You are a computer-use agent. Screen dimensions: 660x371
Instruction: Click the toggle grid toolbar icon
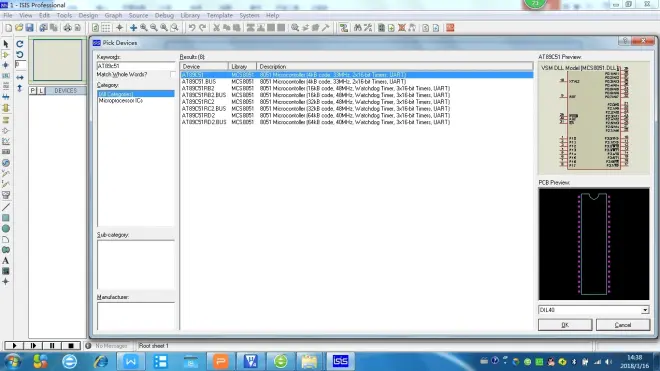106,28
